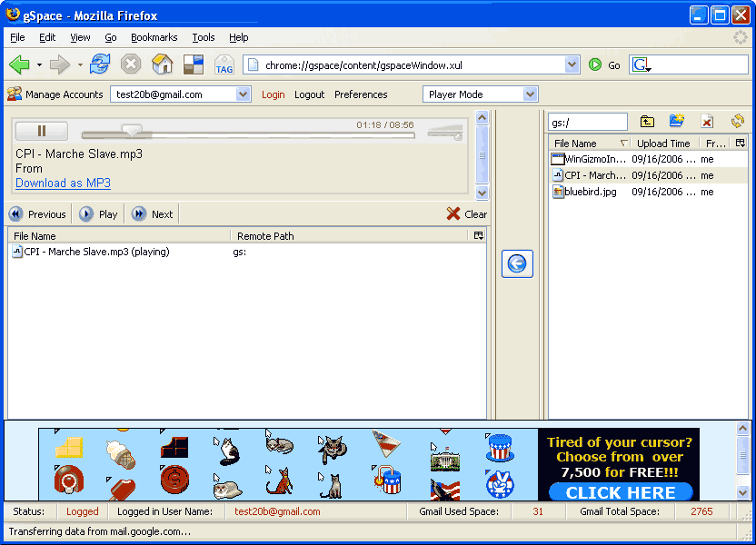Open the Player Mode dropdown
The width and height of the screenshot is (756, 545).
tap(530, 94)
